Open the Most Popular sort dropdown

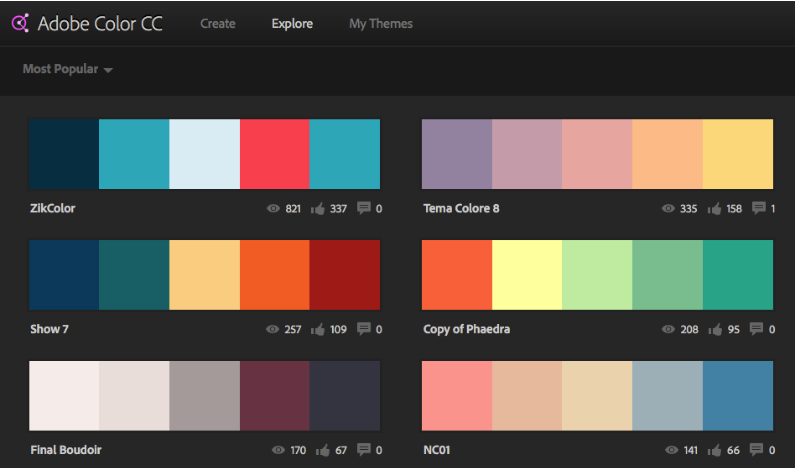click(67, 69)
